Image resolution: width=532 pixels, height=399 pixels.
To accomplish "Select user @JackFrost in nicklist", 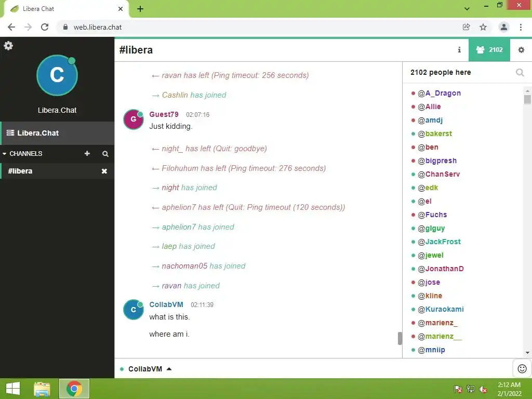I will coord(439,242).
